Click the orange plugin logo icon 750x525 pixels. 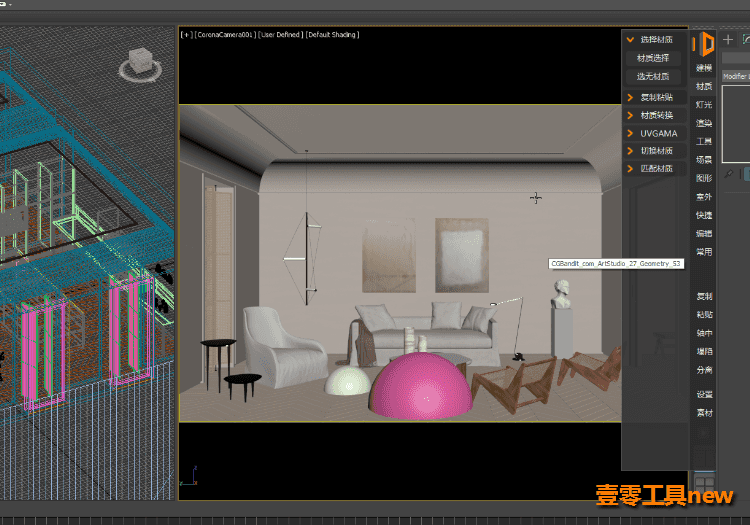(703, 44)
